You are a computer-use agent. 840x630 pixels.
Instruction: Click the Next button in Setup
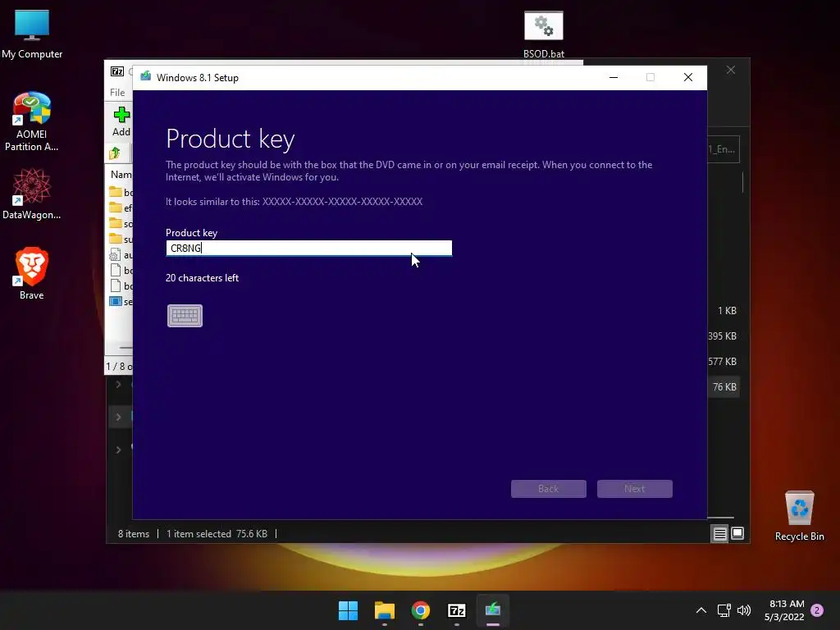point(634,489)
